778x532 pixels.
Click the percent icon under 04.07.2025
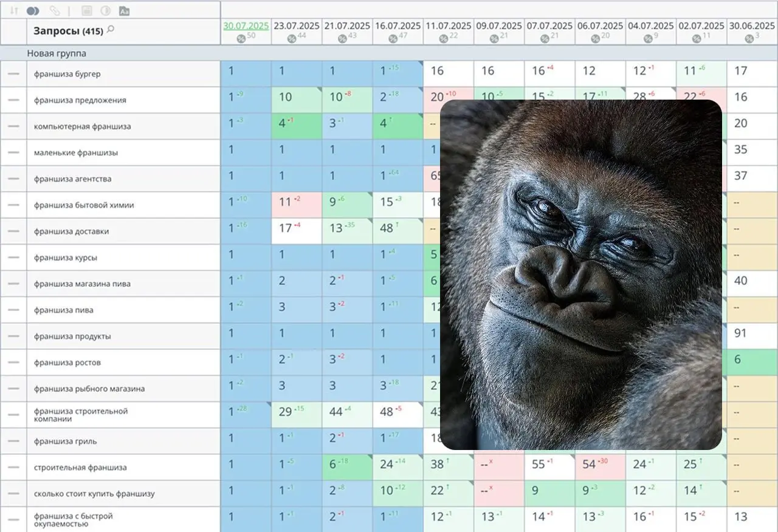click(x=648, y=38)
